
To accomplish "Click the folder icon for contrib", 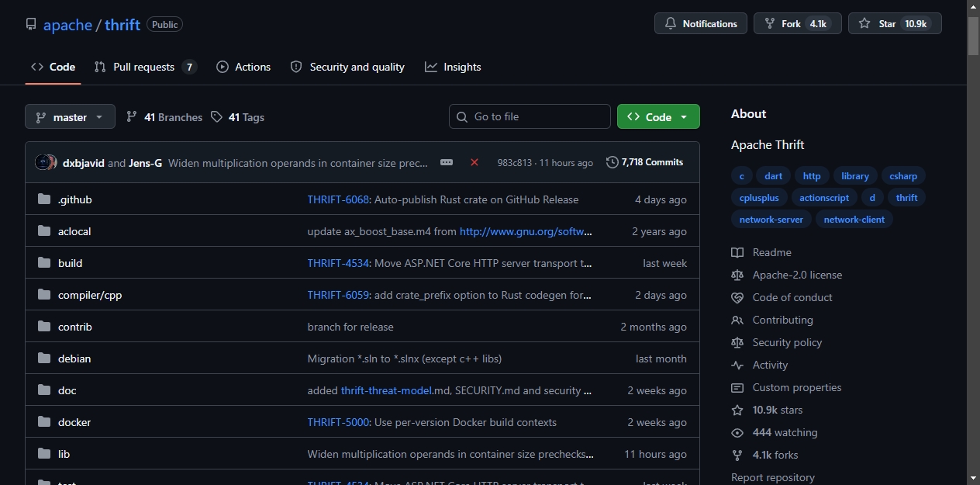I will (x=44, y=327).
